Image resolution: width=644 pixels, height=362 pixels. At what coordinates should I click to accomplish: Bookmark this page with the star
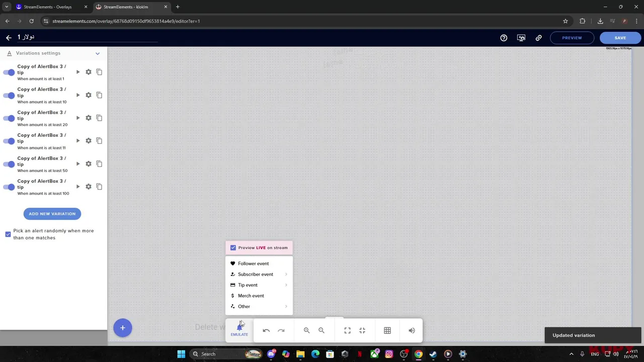(x=566, y=21)
